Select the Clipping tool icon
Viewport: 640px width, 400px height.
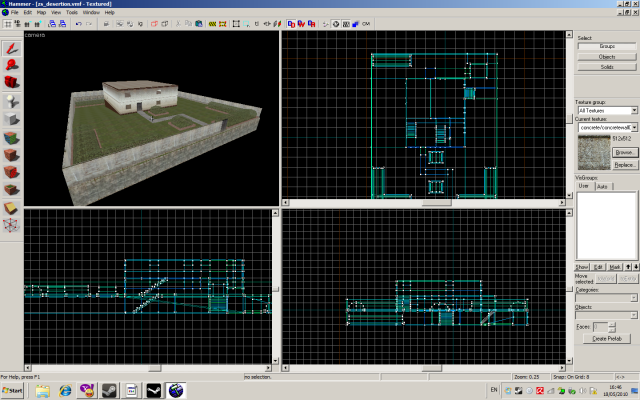tap(12, 207)
